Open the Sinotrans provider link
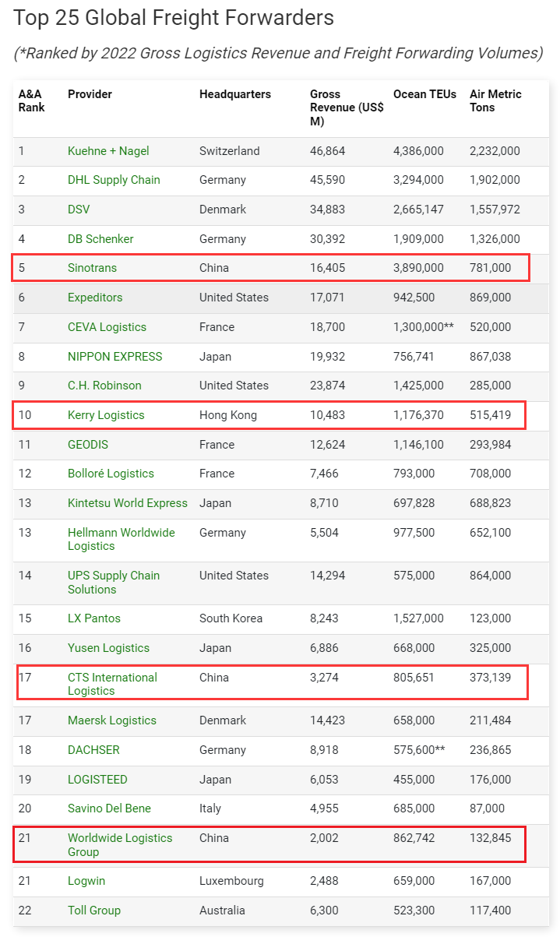Screen dimensions: 560x937 [x=92, y=268]
